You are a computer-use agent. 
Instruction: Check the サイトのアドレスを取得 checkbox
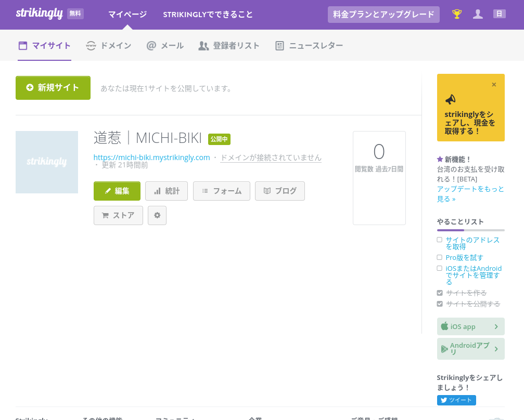point(440,240)
